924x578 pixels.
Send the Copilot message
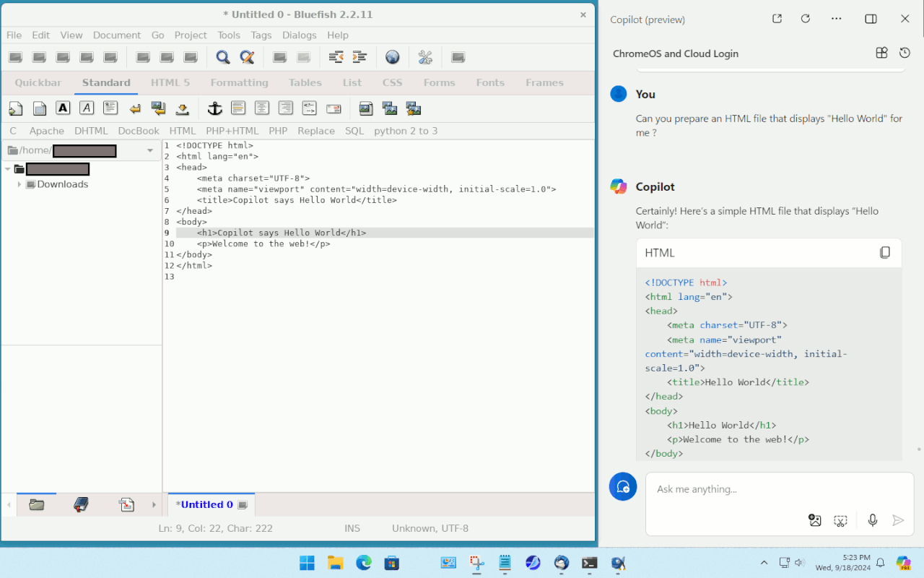click(x=898, y=520)
